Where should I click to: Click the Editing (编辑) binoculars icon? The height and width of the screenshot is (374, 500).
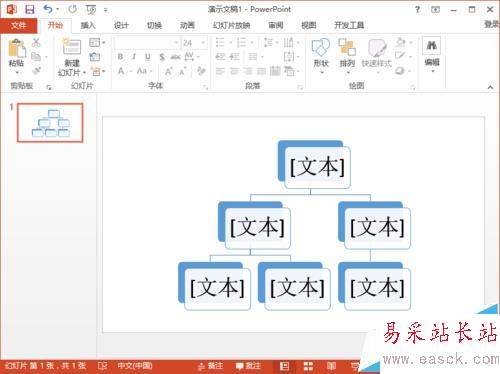(x=432, y=45)
